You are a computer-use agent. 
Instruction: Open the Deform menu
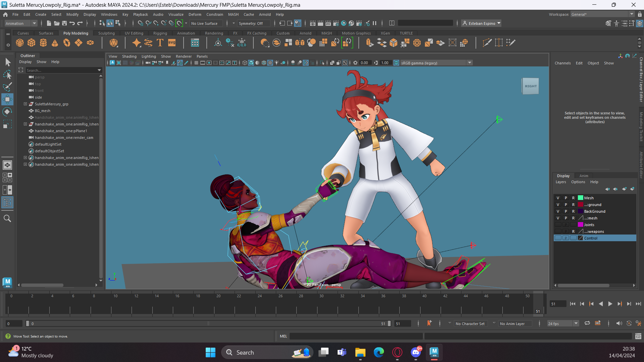[195, 14]
